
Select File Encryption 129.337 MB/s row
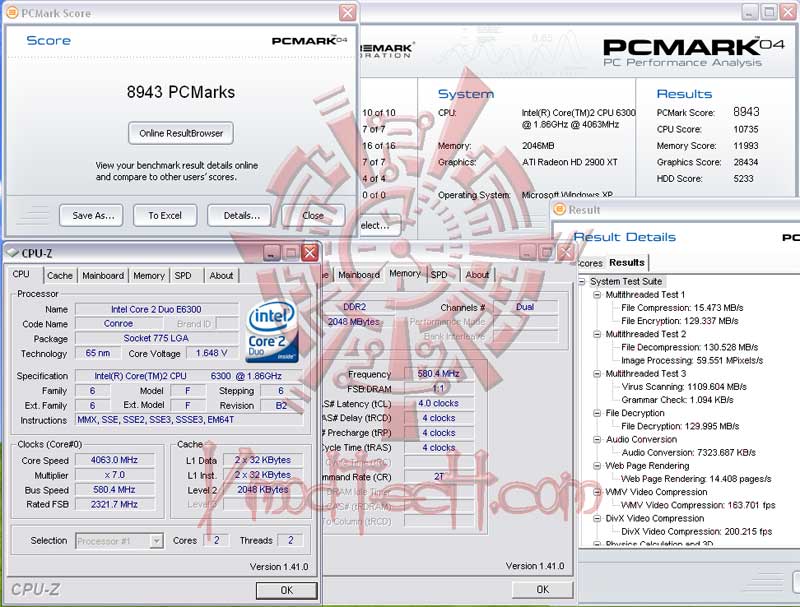(679, 321)
